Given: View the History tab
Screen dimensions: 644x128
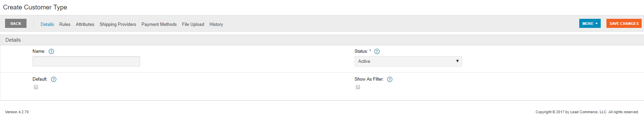Looking at the screenshot, I should 216,24.
